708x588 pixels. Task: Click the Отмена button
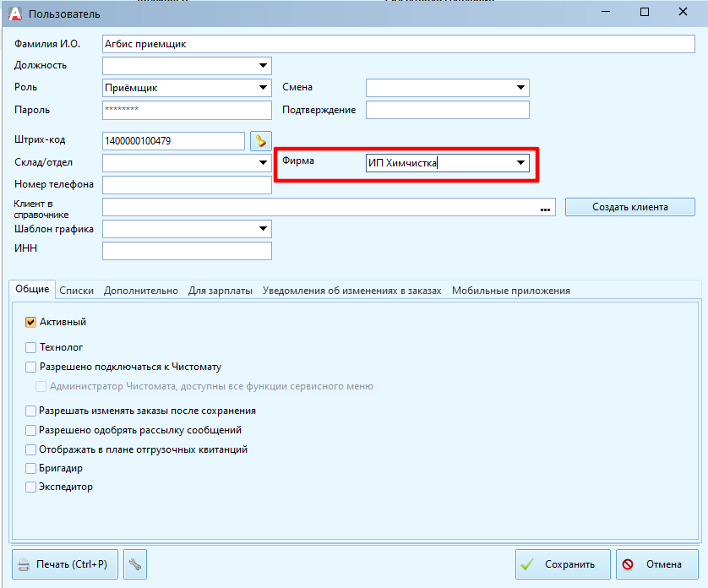pyautogui.click(x=657, y=564)
